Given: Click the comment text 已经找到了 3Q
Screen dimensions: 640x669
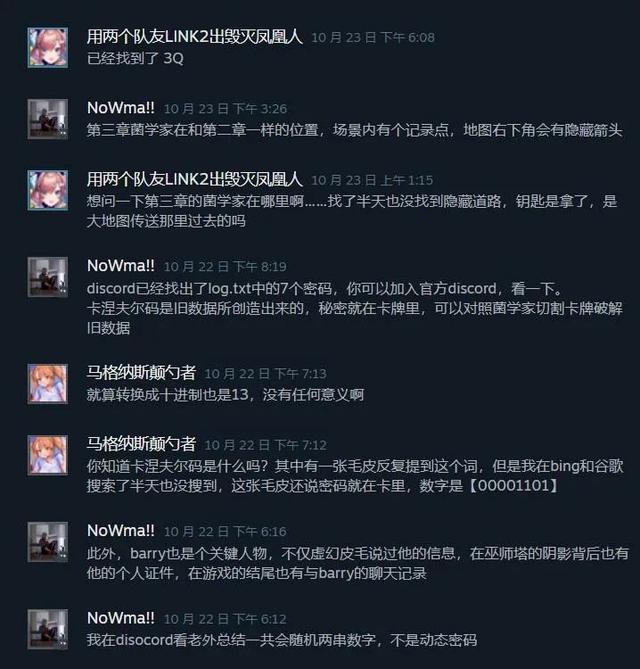Looking at the screenshot, I should (x=135, y=58).
